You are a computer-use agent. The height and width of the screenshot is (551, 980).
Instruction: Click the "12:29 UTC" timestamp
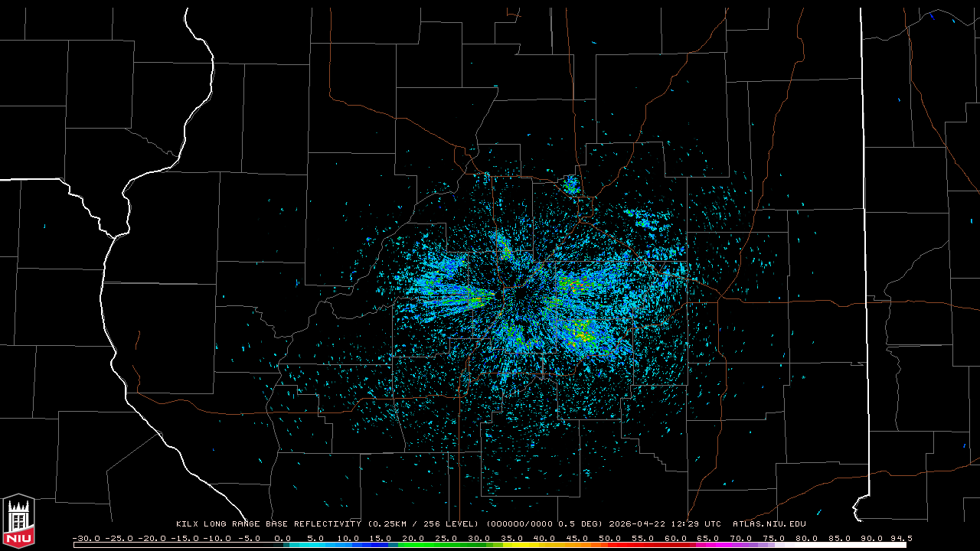tap(697, 524)
